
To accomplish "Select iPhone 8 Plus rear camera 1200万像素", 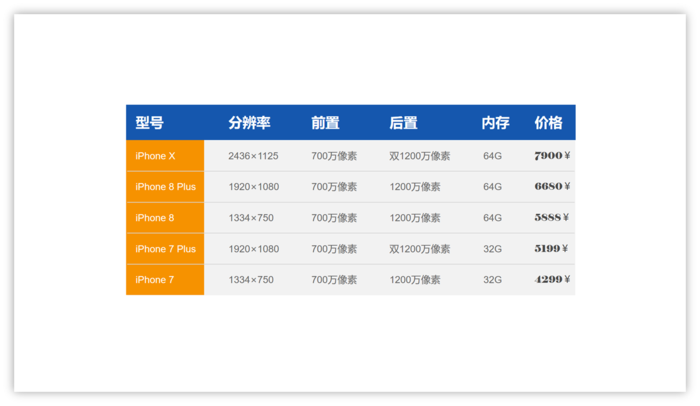I will click(415, 187).
